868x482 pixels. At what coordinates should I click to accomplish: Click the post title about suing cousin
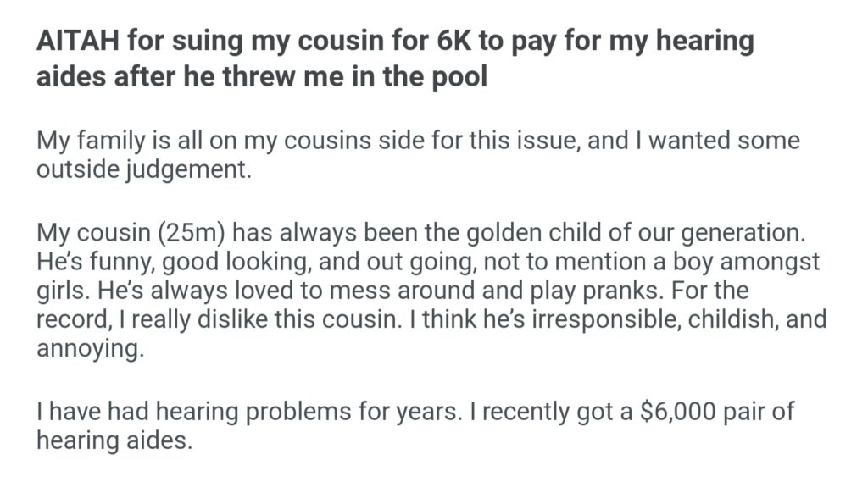click(395, 58)
